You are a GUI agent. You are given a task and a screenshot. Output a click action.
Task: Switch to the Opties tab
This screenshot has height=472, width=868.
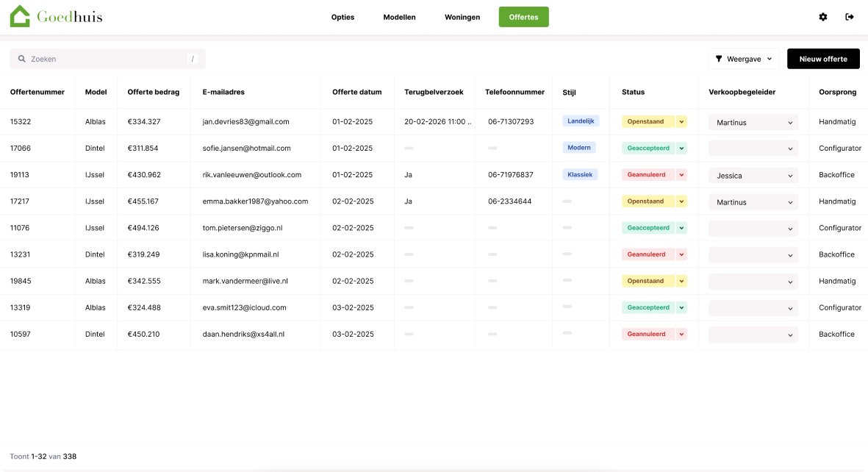tap(342, 17)
